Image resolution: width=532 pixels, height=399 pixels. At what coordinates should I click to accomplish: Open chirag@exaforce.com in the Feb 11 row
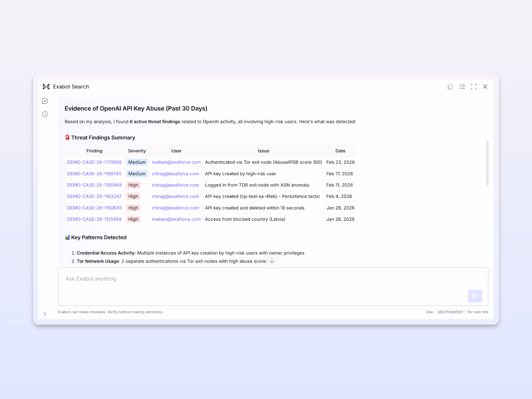coord(176,185)
